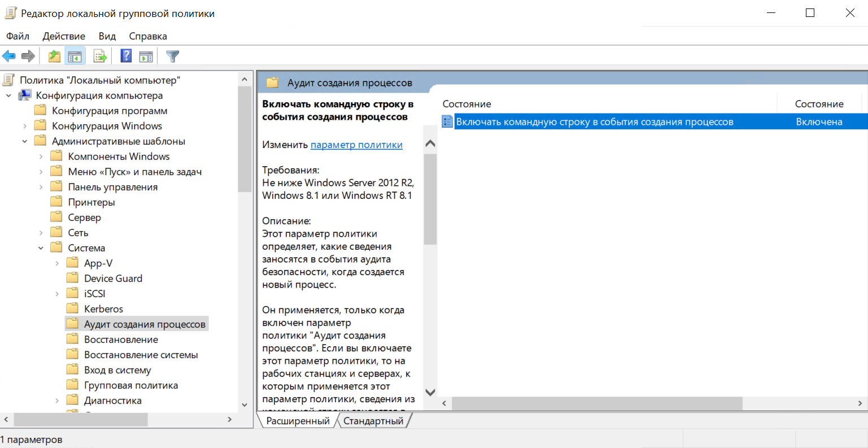Select the Групповая политика folder

tap(131, 385)
